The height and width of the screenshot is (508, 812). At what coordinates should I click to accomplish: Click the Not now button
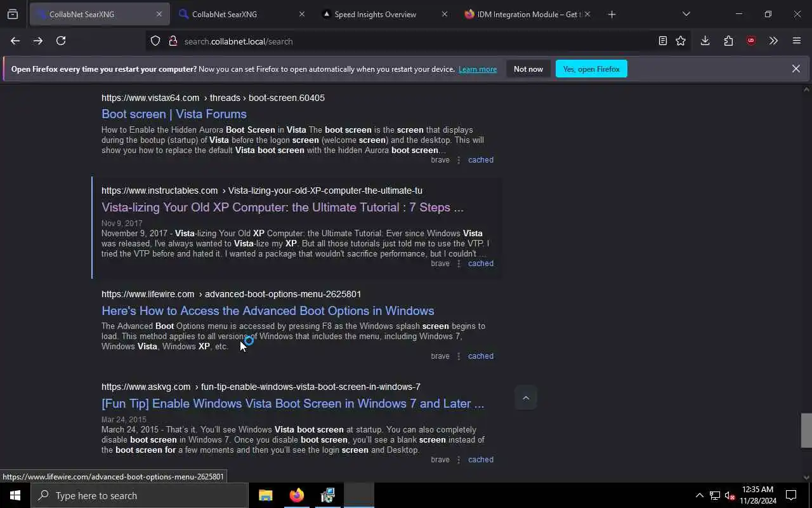528,69
